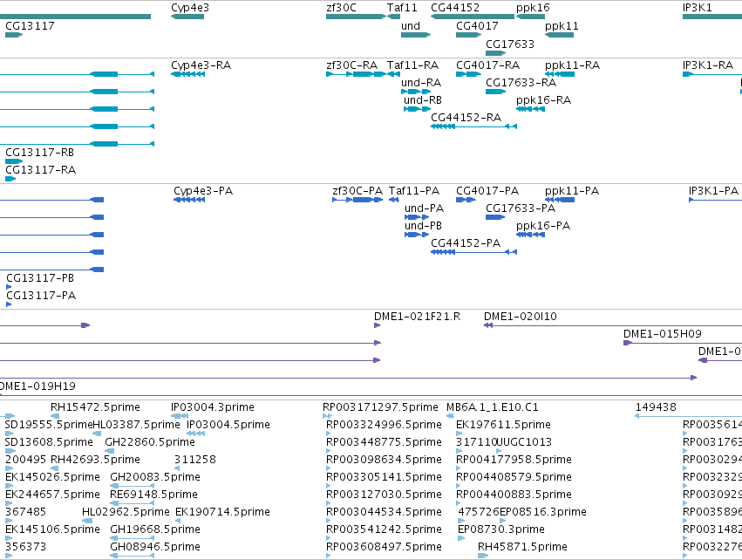Click the CG17633-RA transcript label
Viewport: 742px width, 560px height.
pyautogui.click(x=521, y=82)
